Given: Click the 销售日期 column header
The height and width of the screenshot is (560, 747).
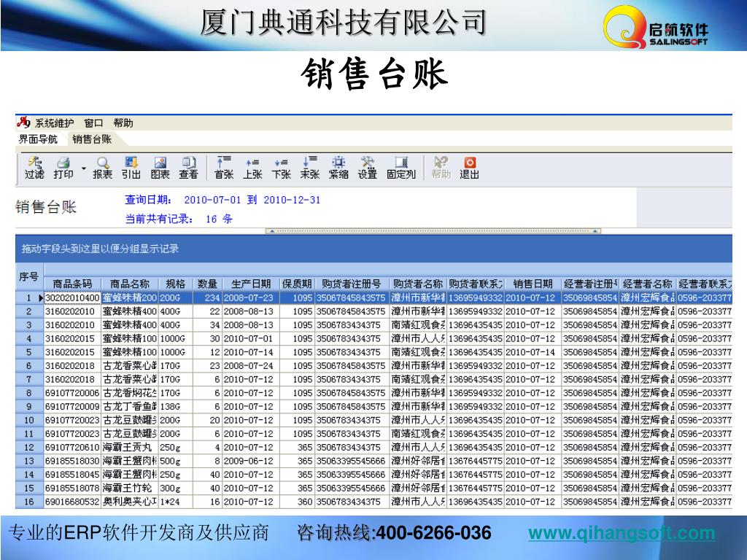Looking at the screenshot, I should coord(533,284).
